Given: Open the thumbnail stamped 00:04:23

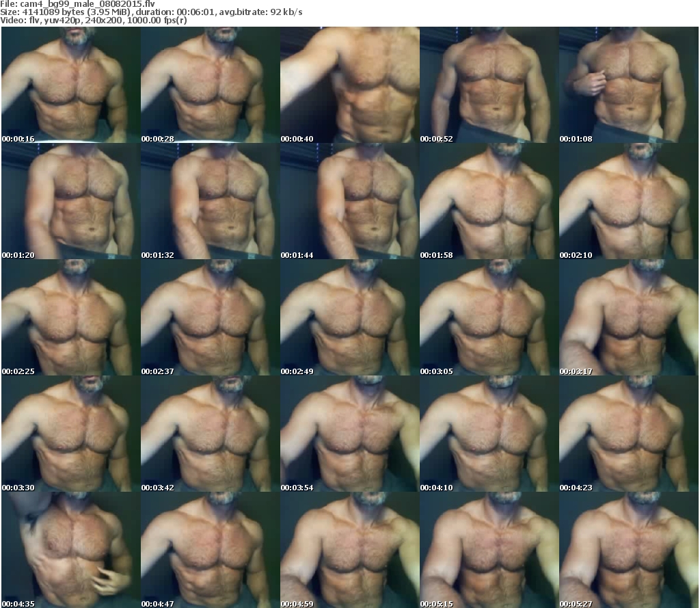Looking at the screenshot, I should click(x=629, y=434).
